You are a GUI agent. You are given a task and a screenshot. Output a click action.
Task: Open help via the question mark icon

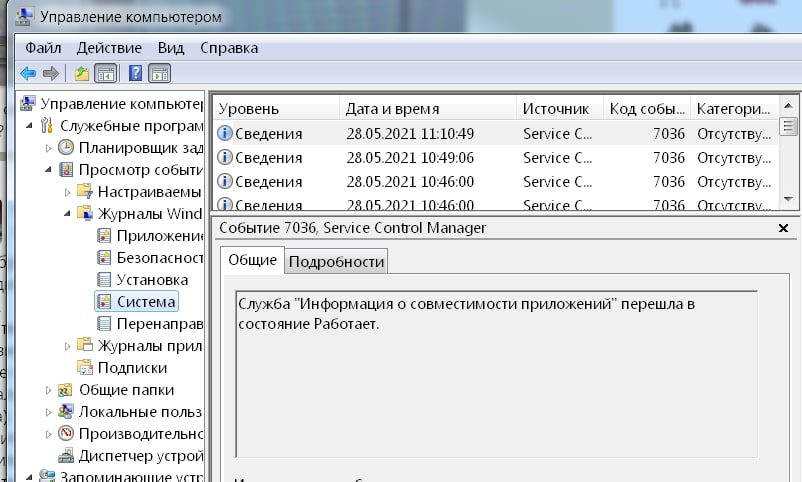pos(136,73)
